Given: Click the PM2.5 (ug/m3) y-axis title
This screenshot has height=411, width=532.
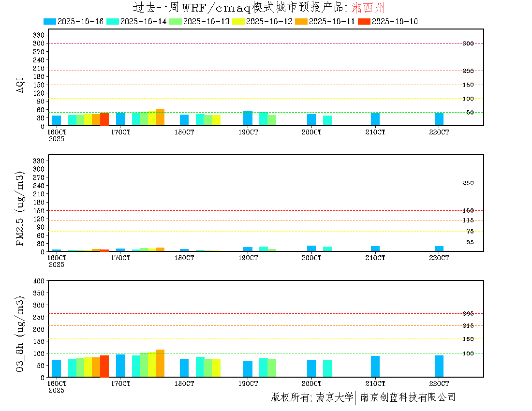Looking at the screenshot, I should click(20, 208).
